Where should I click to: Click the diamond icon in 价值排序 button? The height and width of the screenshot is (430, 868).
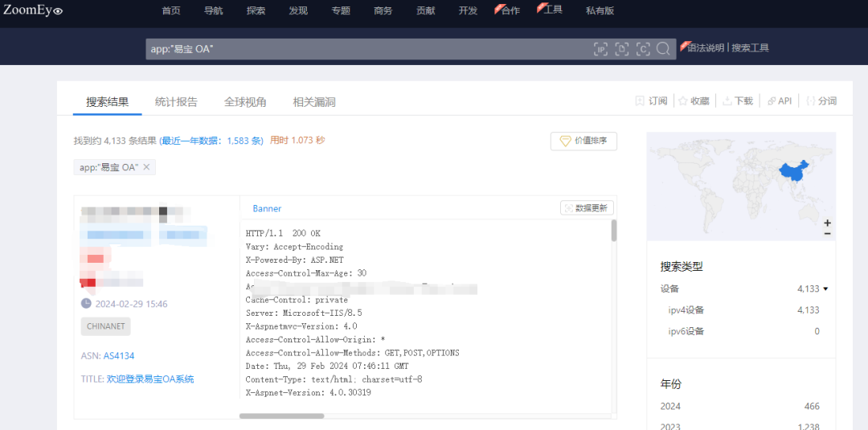(565, 141)
